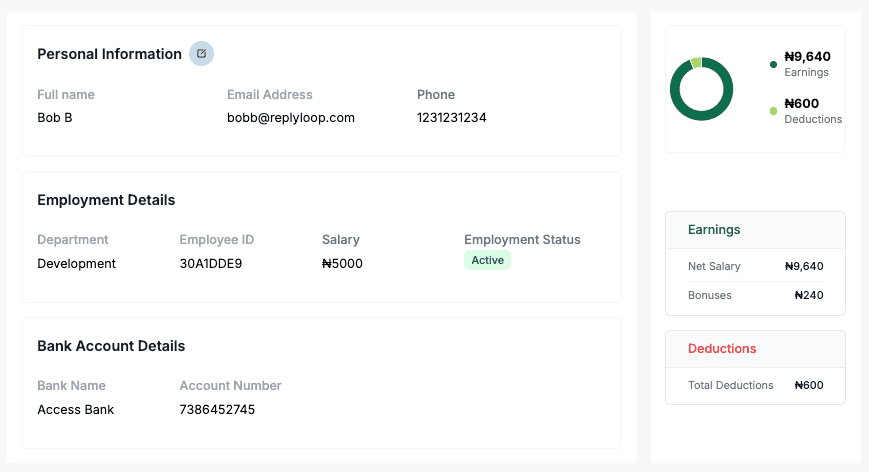Click the Active employment status badge
Viewport: 869px width, 472px height.
487,261
